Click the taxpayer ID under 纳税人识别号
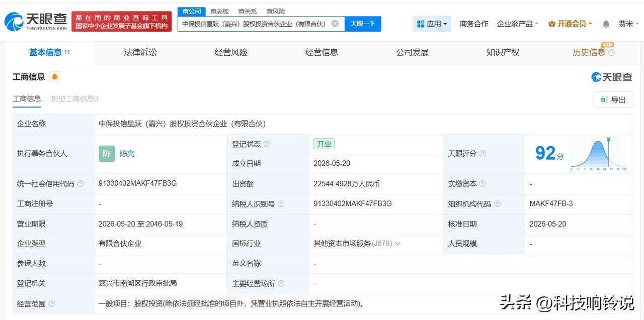 coord(352,203)
